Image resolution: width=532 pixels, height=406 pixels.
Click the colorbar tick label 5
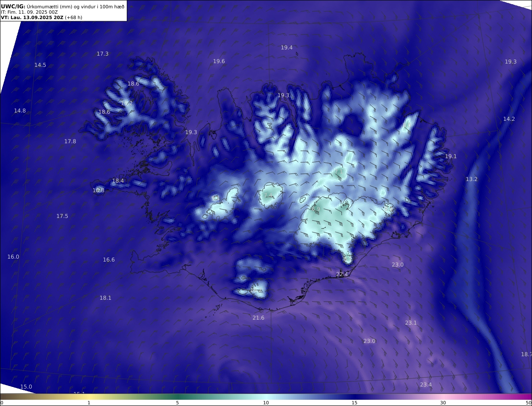[177, 403]
